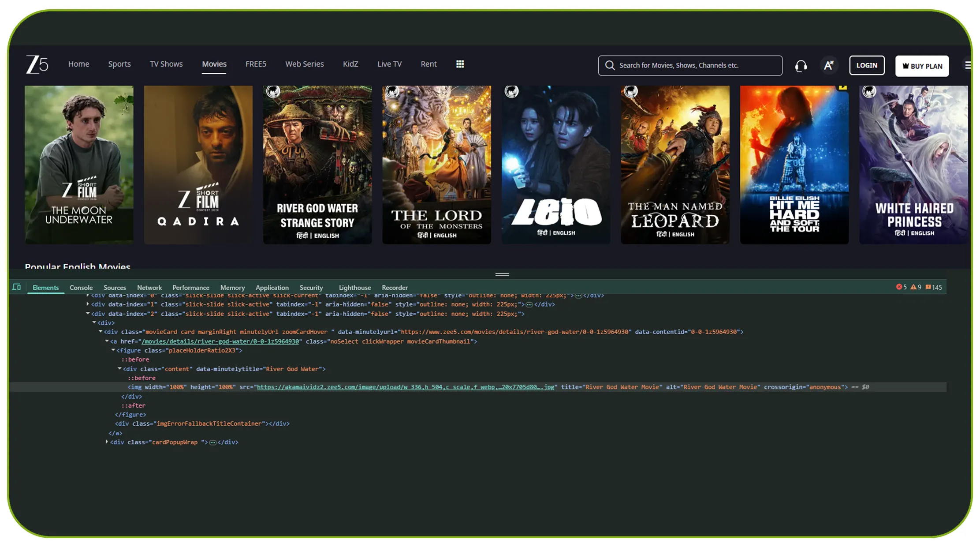This screenshot has height=547, width=980.
Task: Open the Memory tab
Action: (x=232, y=288)
